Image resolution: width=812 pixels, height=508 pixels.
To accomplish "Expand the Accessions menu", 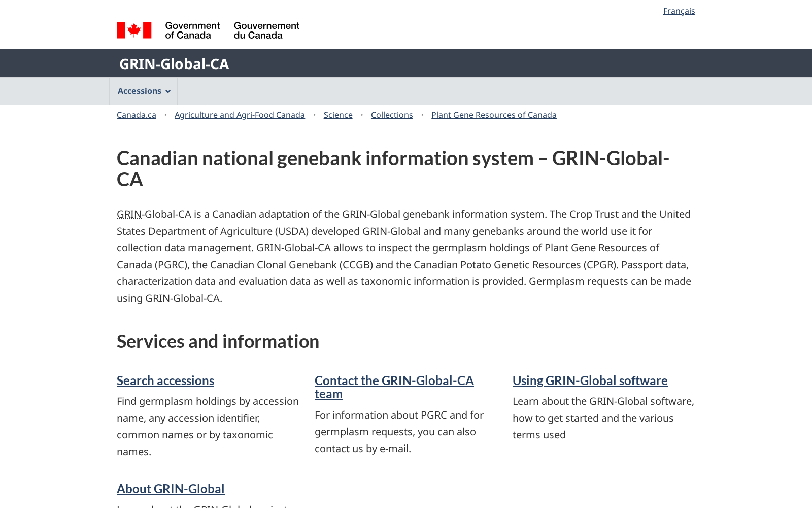I will pos(144,91).
